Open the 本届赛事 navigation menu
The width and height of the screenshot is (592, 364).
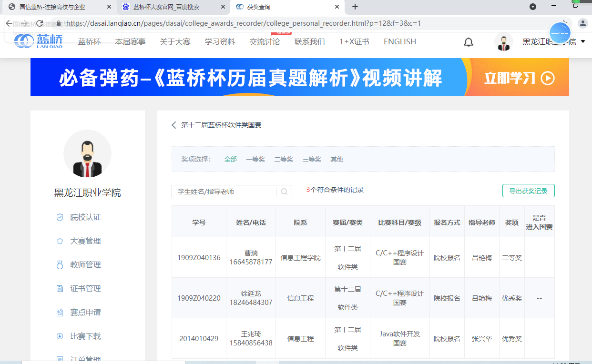pos(130,42)
